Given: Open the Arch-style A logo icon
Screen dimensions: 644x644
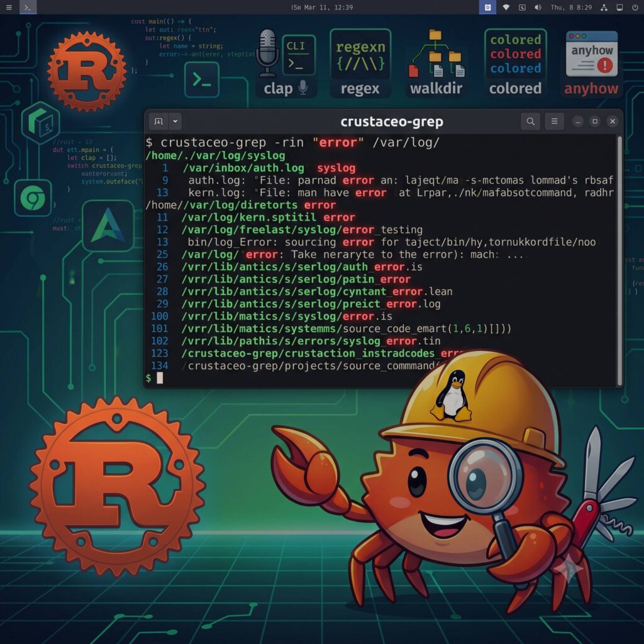Looking at the screenshot, I should (x=108, y=226).
